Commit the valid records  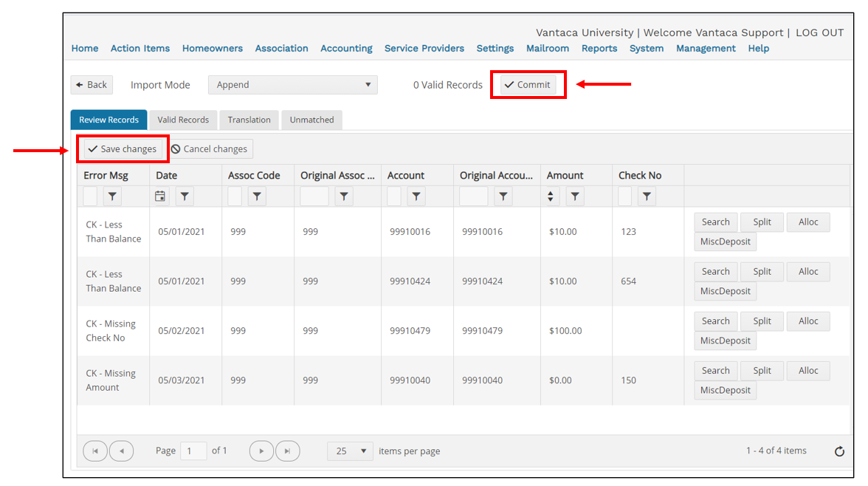point(528,85)
